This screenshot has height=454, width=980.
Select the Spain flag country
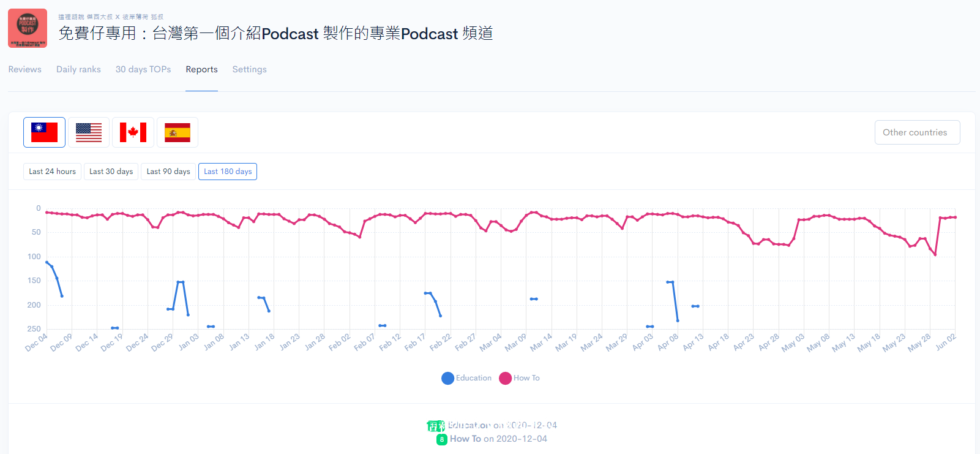pyautogui.click(x=178, y=132)
